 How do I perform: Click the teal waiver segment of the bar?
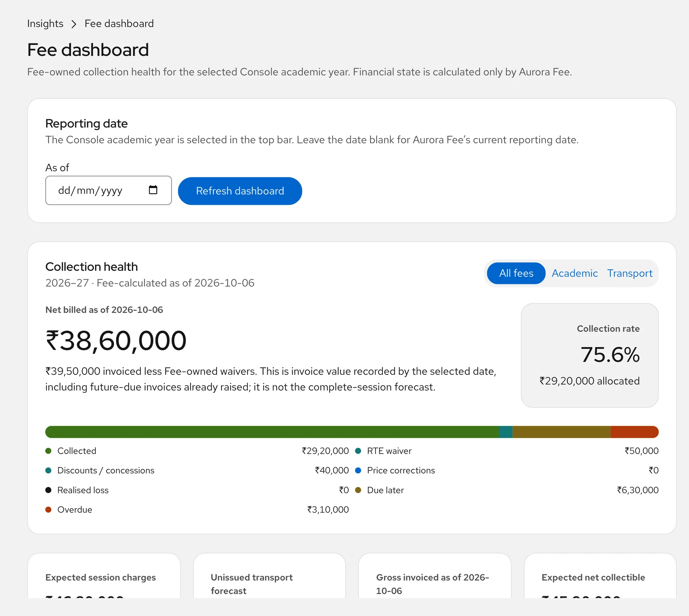(x=506, y=432)
